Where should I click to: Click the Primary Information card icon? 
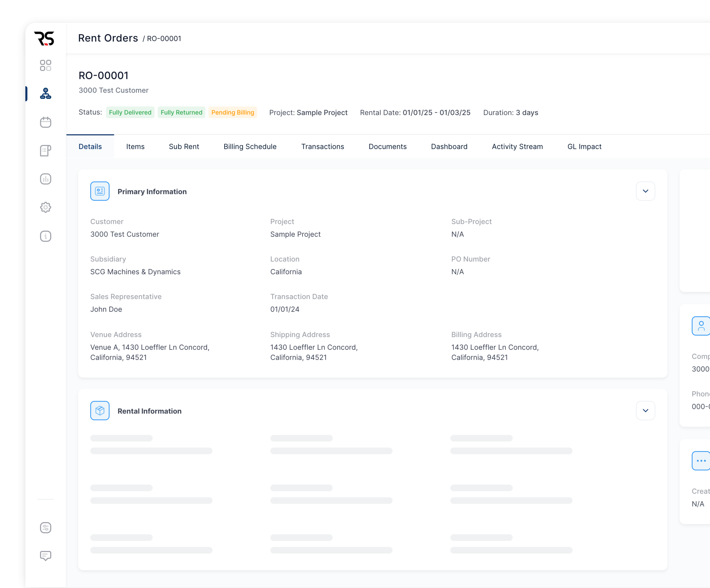tap(100, 191)
